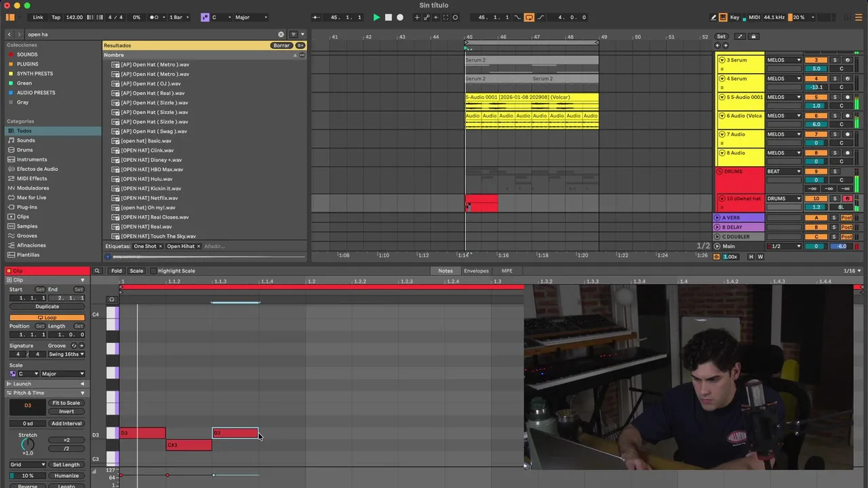Screen dimensions: 868x488
Task: Open the BEAT routing dropdown on DRUMS track
Action: (784, 171)
